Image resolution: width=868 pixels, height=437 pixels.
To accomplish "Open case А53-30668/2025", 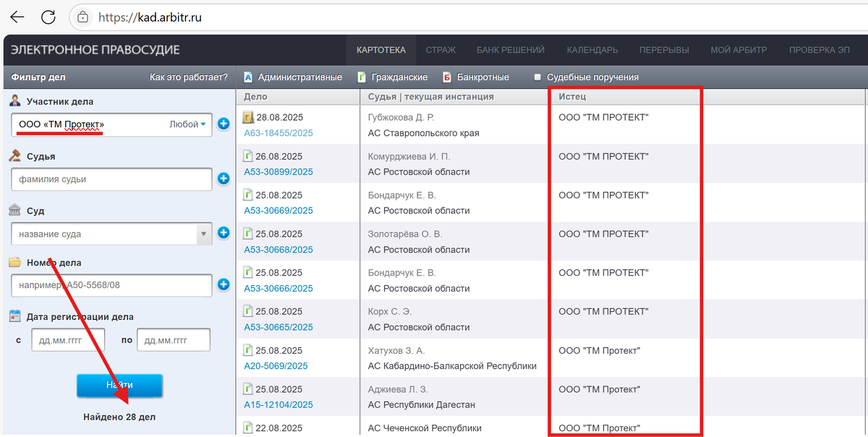I will pyautogui.click(x=278, y=250).
